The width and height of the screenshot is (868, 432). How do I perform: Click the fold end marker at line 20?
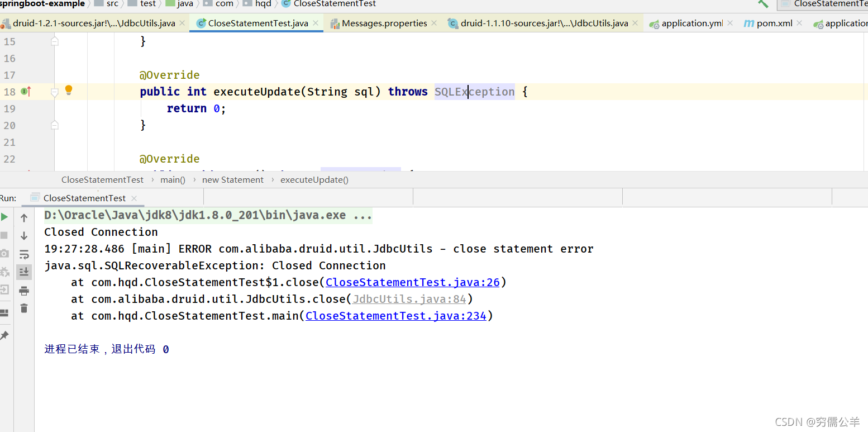coord(55,125)
